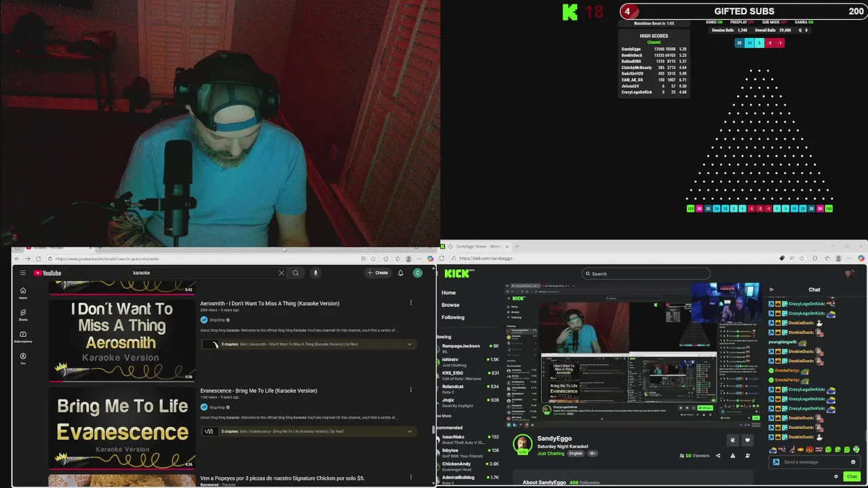Go to YouTube Home in sidebar
868x488 pixels.
pyautogui.click(x=22, y=293)
